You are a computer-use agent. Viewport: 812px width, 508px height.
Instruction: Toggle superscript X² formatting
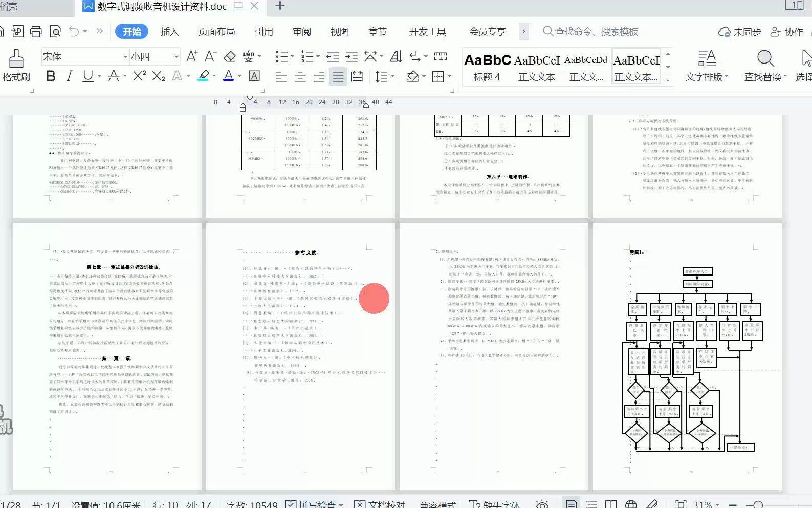pos(139,76)
